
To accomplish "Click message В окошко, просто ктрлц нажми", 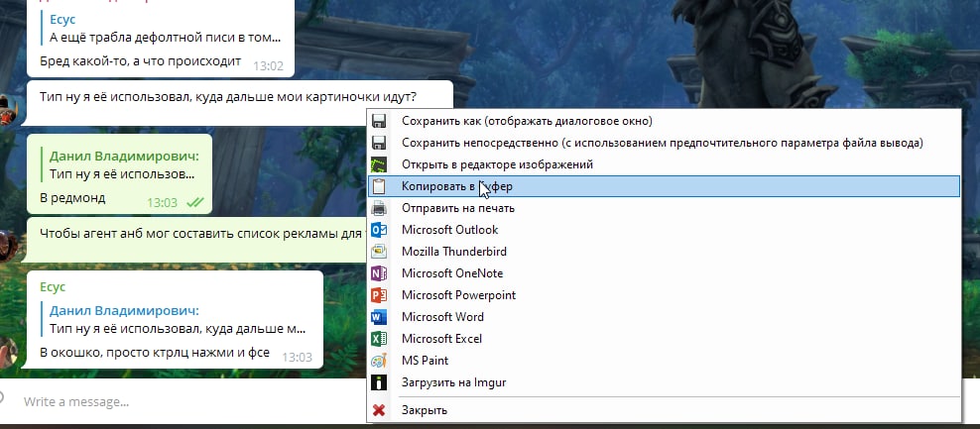I will 155,353.
